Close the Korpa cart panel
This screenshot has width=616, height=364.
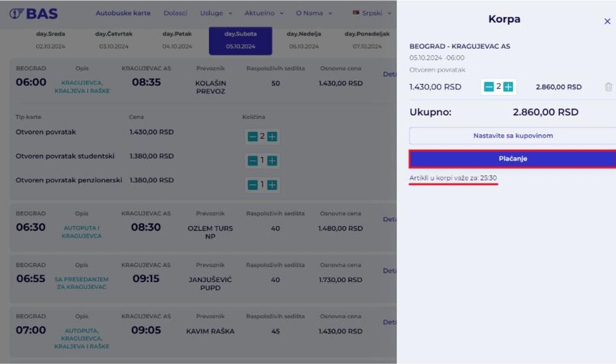pyautogui.click(x=607, y=22)
